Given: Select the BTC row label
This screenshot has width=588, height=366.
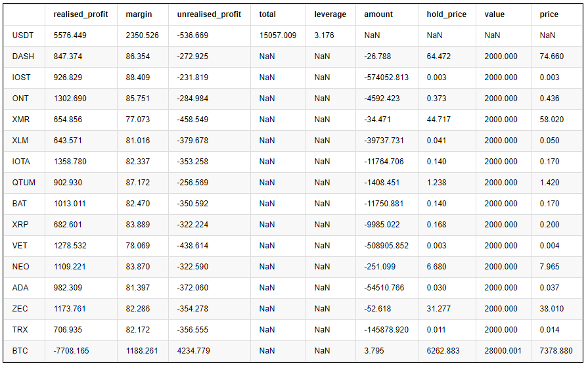Looking at the screenshot, I should point(21,351).
